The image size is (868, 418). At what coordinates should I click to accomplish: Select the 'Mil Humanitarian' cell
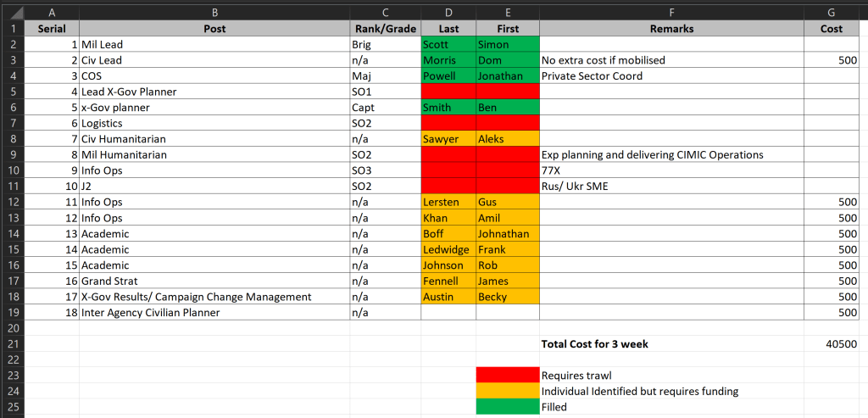pos(214,155)
